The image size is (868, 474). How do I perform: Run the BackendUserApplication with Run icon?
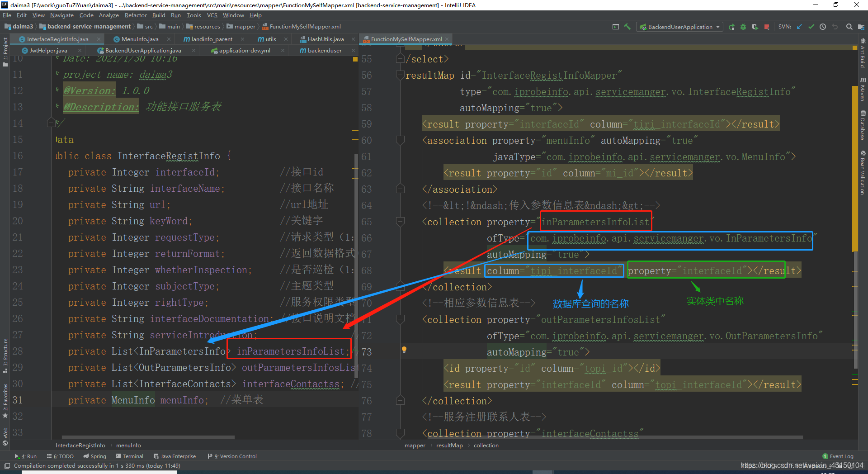[731, 27]
